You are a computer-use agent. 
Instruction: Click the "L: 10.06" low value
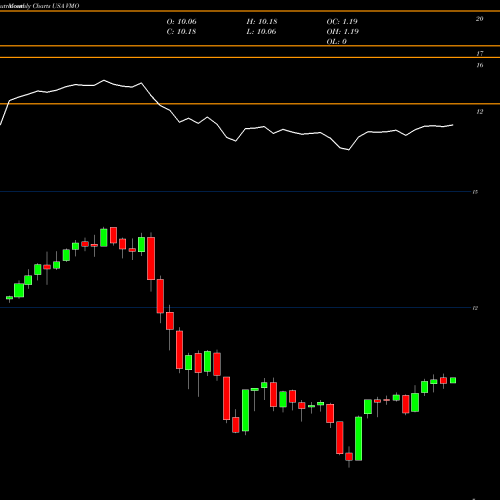point(262,32)
